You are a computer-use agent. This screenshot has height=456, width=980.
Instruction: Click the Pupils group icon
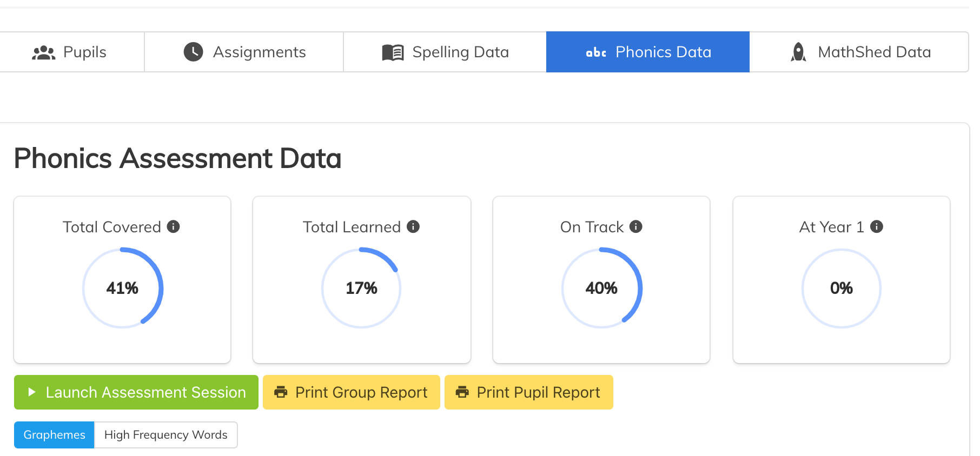pos(44,52)
